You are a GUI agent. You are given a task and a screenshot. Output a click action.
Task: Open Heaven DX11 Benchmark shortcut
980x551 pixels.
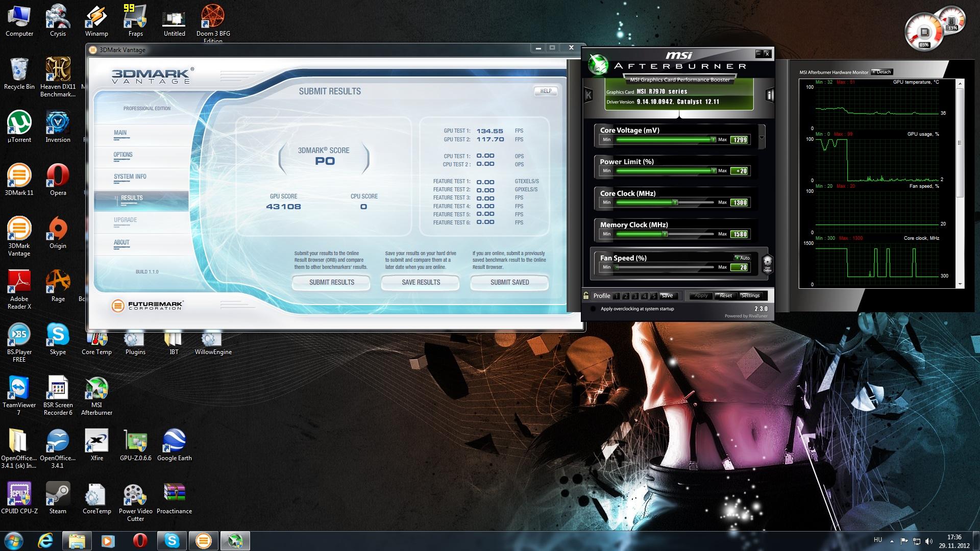click(x=58, y=77)
